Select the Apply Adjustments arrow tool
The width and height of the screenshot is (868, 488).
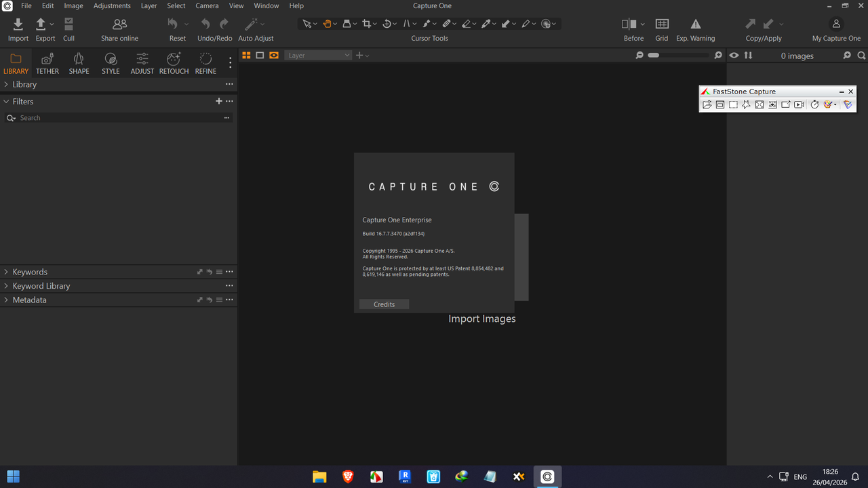click(x=506, y=24)
